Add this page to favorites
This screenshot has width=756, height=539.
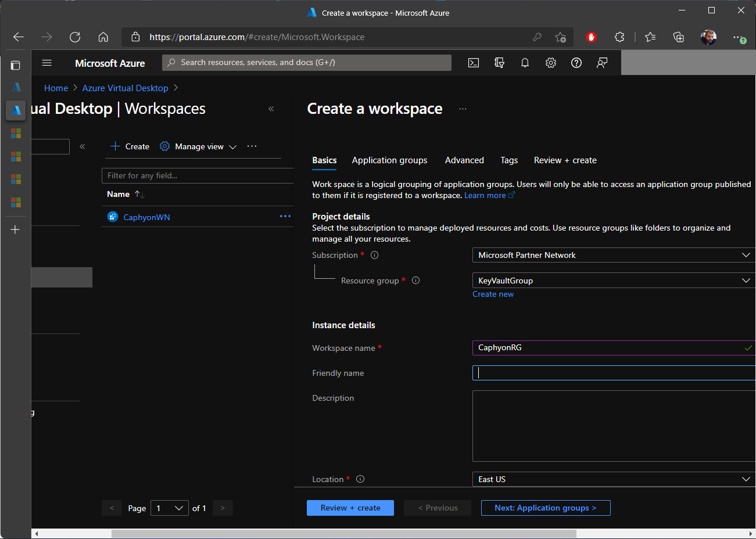tap(560, 37)
